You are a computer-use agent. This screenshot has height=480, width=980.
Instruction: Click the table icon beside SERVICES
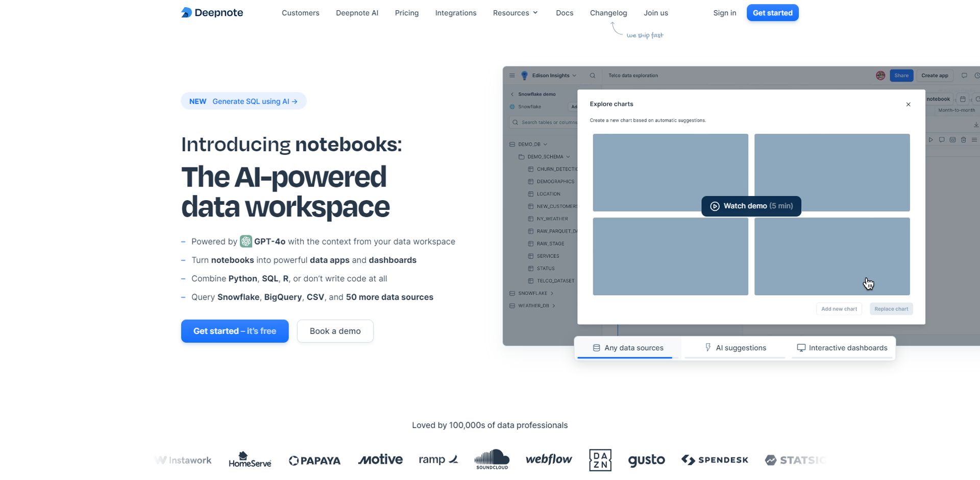click(x=531, y=256)
